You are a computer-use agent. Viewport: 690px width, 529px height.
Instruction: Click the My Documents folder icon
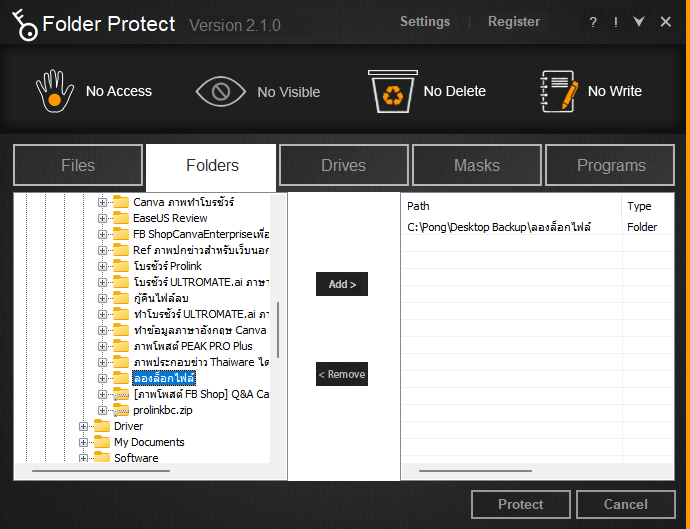[102, 441]
